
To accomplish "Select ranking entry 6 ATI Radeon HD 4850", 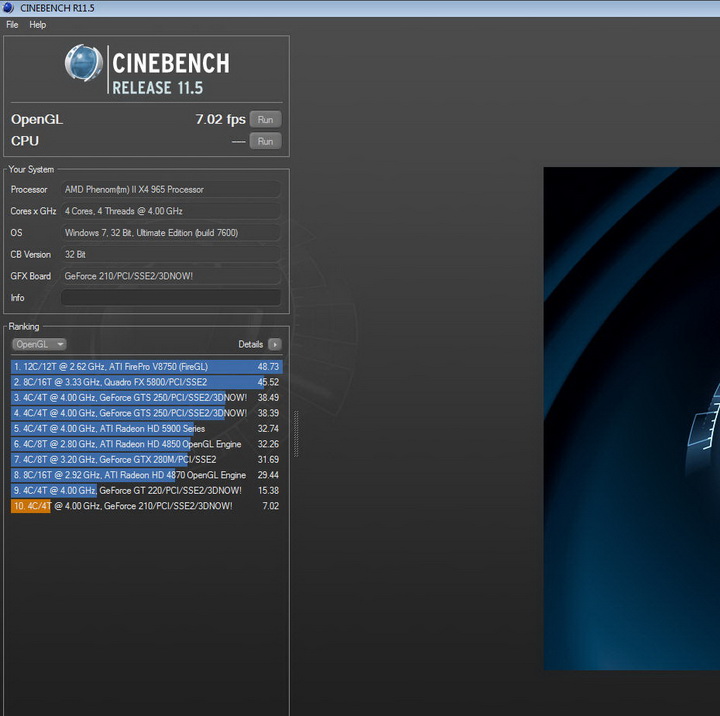I will pos(146,444).
